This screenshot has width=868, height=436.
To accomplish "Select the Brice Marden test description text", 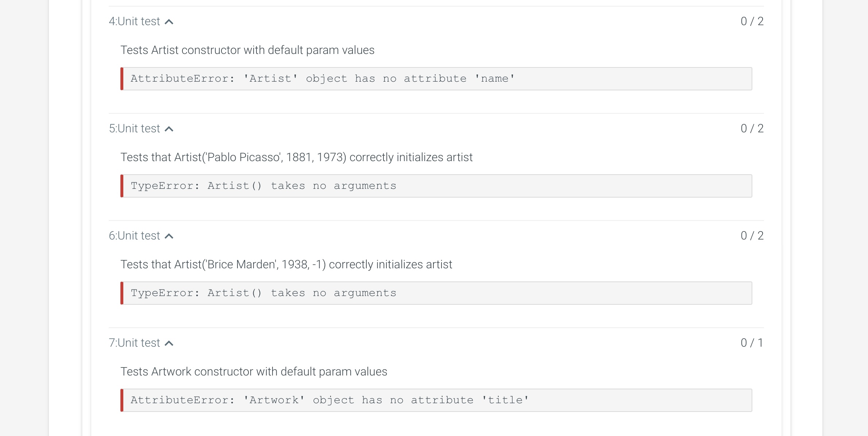I will coord(286,264).
